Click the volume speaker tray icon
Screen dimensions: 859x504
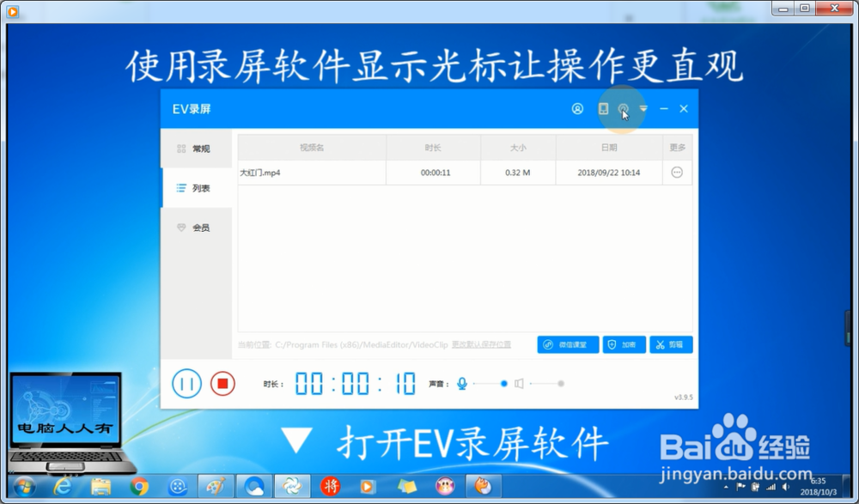(786, 487)
